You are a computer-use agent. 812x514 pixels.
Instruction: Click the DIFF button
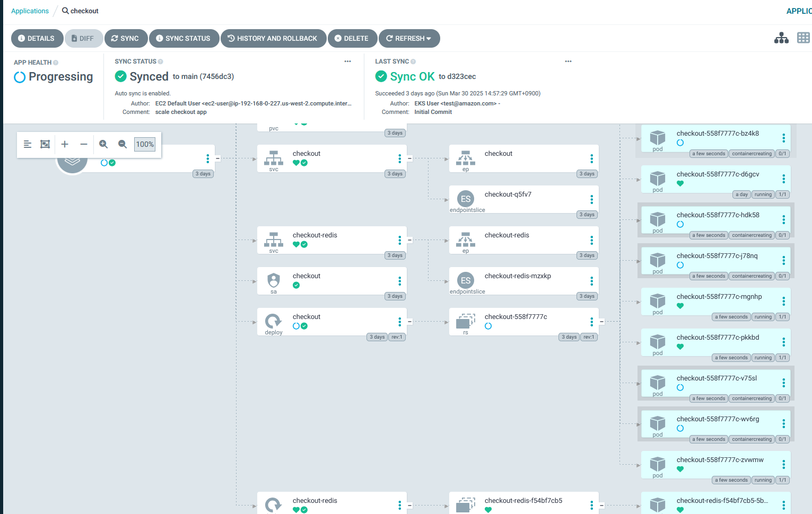(x=83, y=39)
